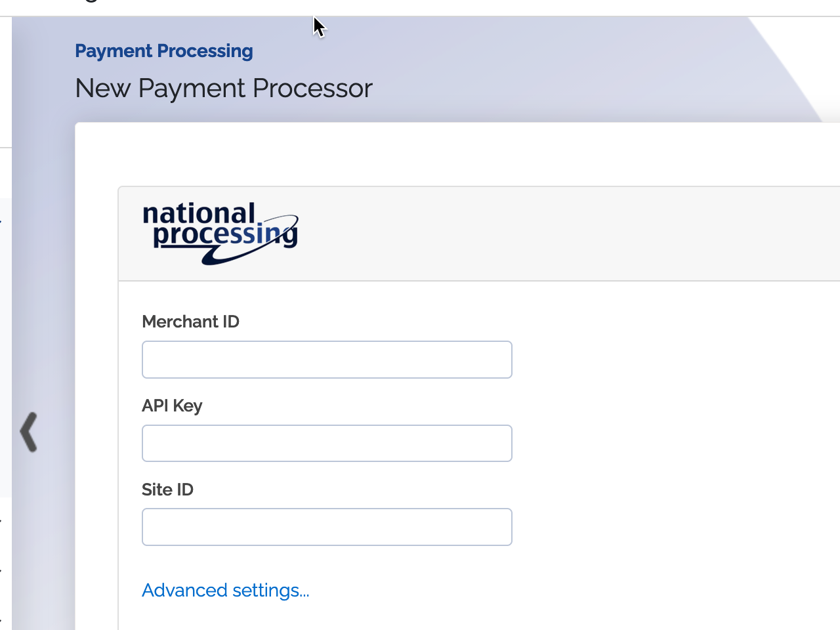
Task: Focus the Merchant ID input field
Action: click(327, 360)
